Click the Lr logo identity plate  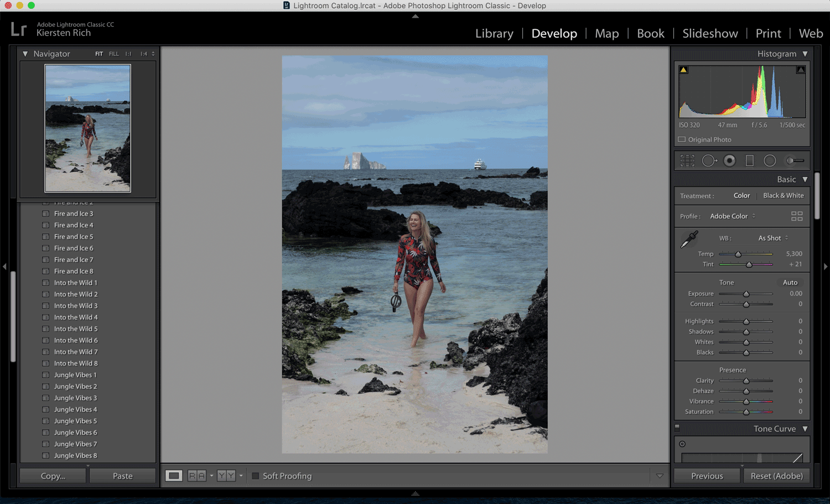click(19, 29)
